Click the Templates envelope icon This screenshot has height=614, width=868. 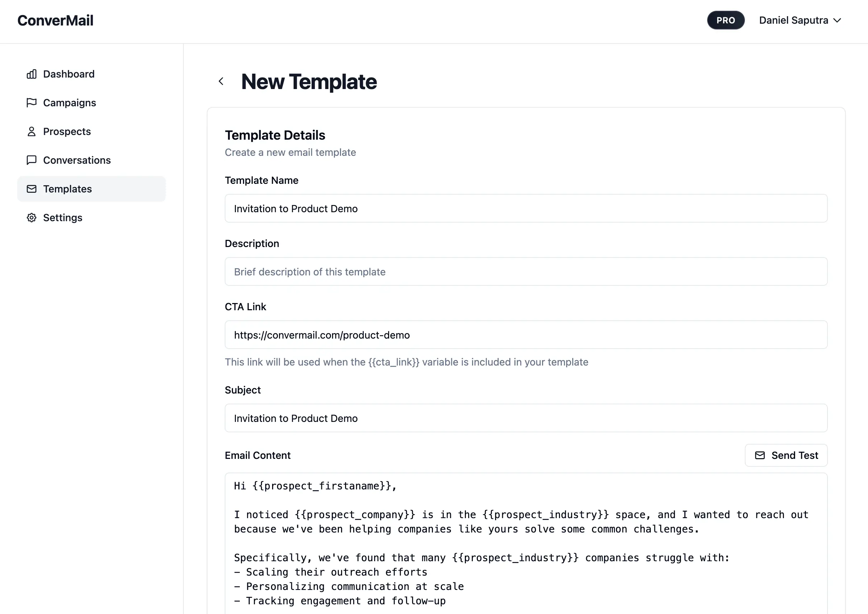pyautogui.click(x=32, y=189)
